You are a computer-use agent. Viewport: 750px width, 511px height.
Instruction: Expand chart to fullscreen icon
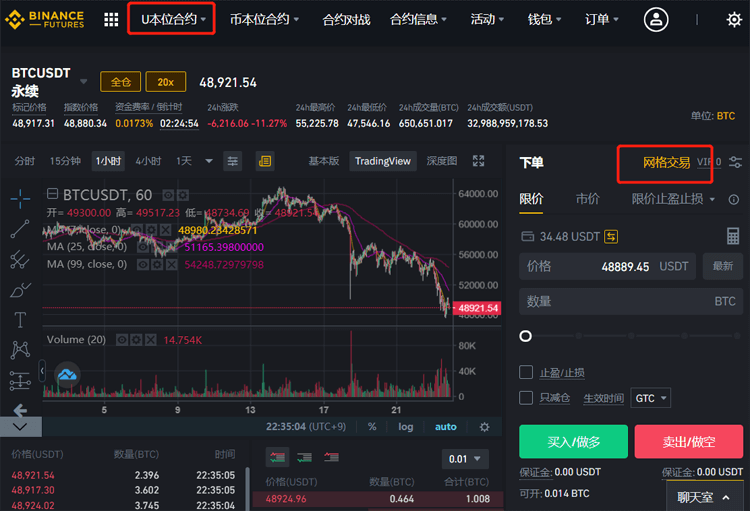pos(478,161)
